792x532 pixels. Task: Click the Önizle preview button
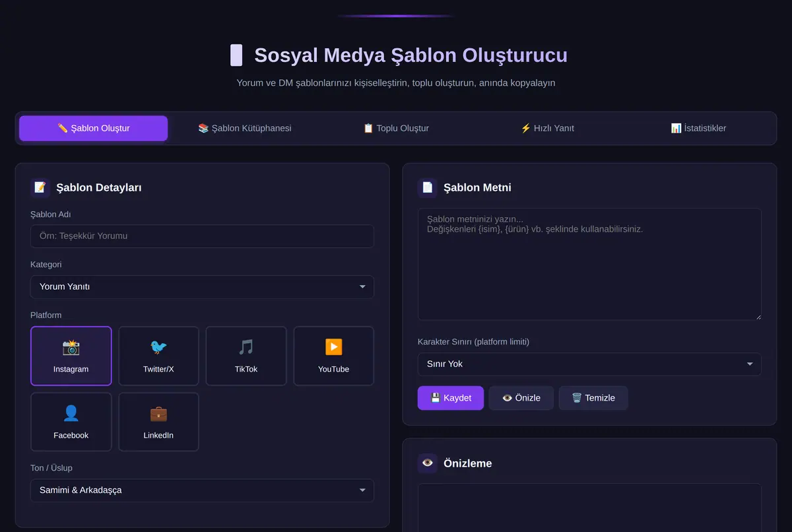[x=521, y=398]
